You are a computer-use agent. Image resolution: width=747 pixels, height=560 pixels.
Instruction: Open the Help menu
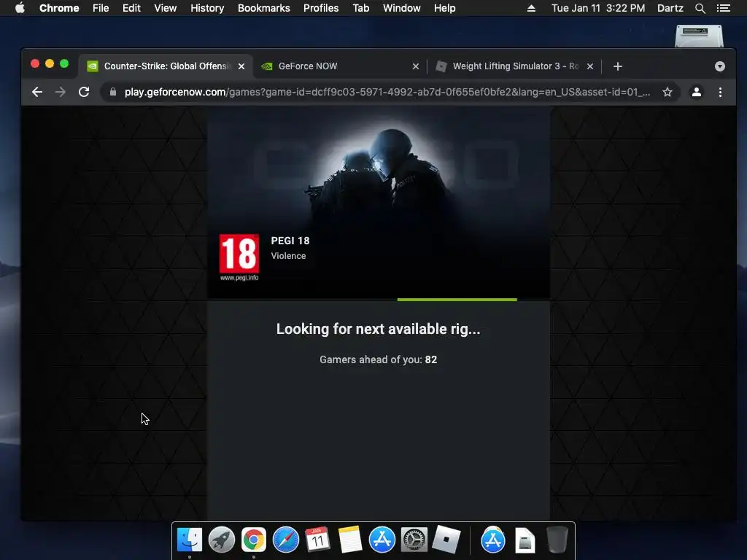click(x=444, y=8)
